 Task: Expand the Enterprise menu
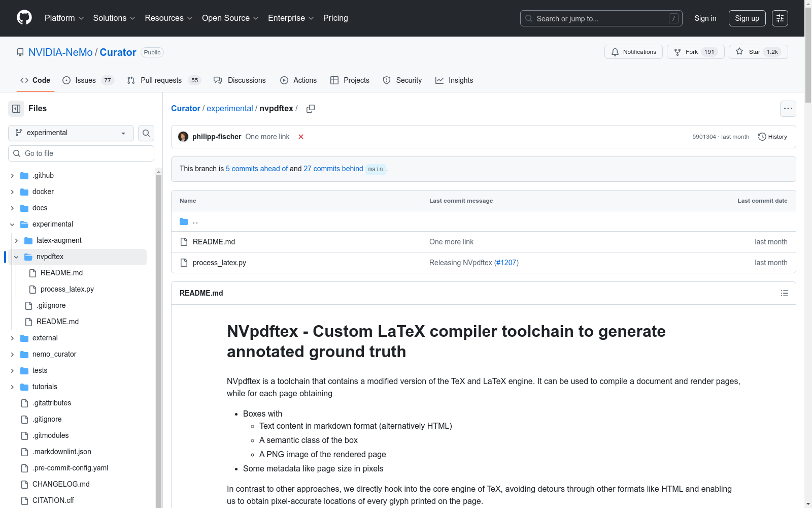pyautogui.click(x=291, y=18)
